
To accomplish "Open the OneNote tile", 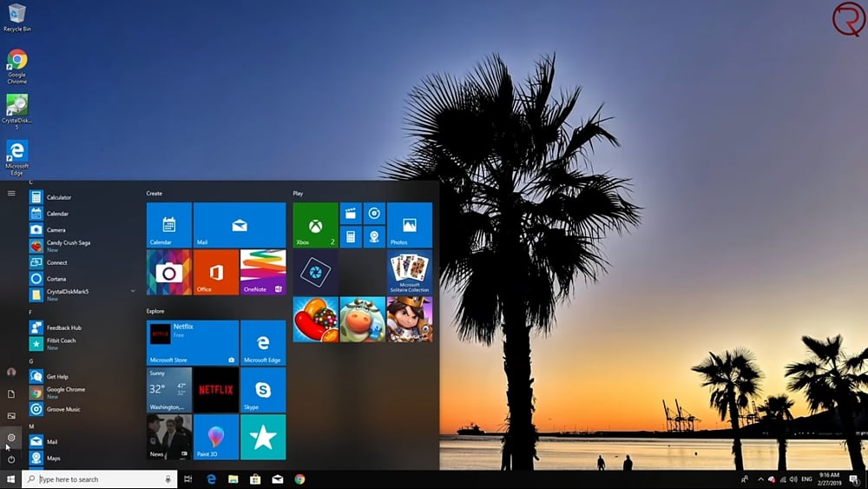I will click(x=263, y=272).
